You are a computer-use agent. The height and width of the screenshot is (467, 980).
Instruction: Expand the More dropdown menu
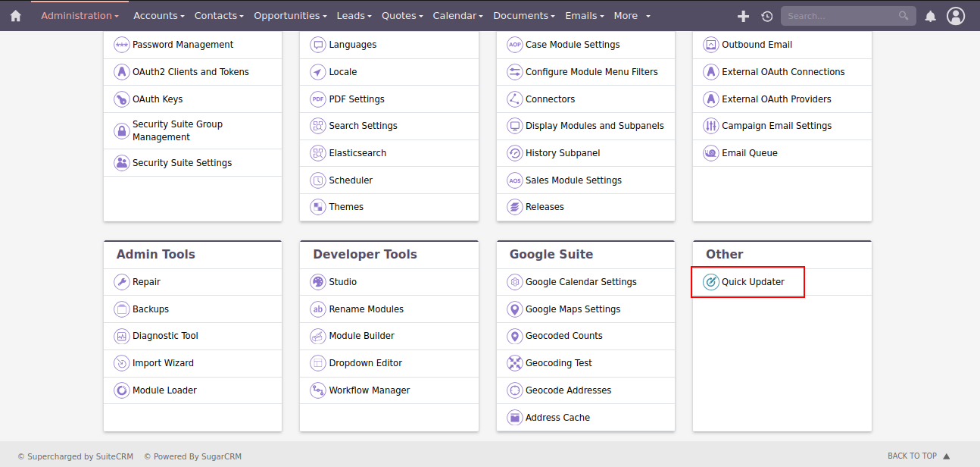[632, 16]
